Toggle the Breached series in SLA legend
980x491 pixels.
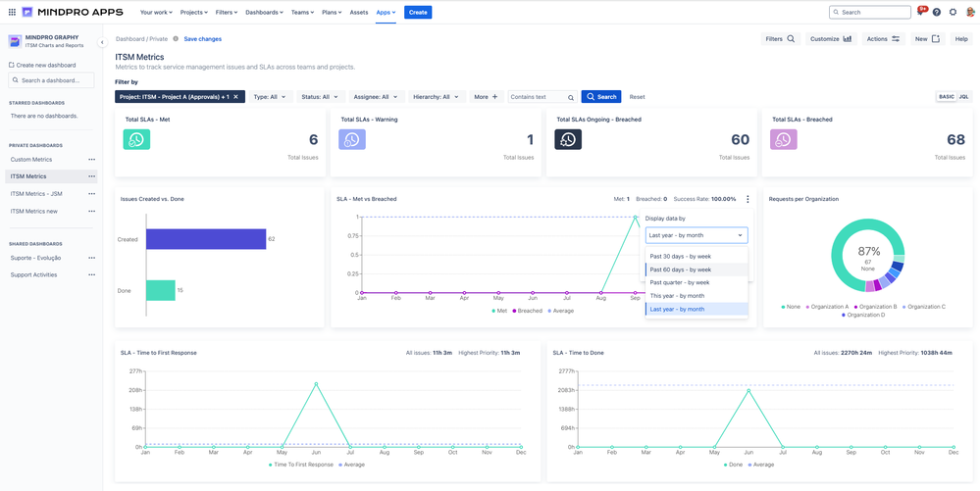pos(528,311)
